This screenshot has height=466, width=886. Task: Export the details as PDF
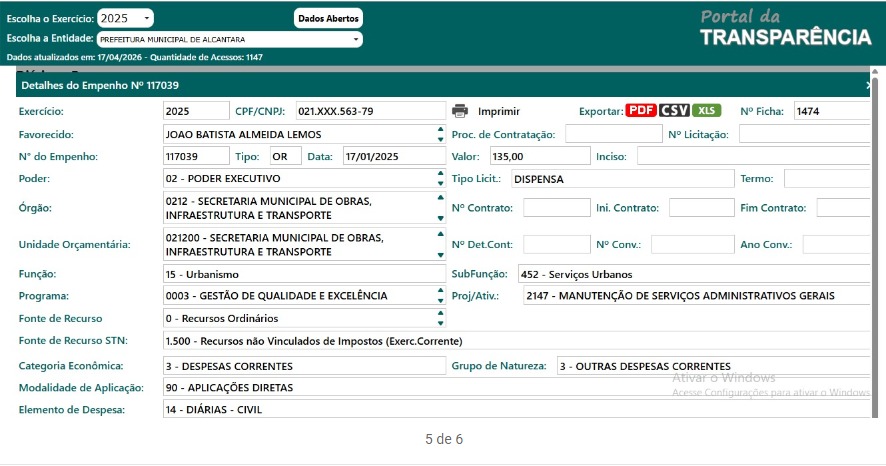point(641,111)
